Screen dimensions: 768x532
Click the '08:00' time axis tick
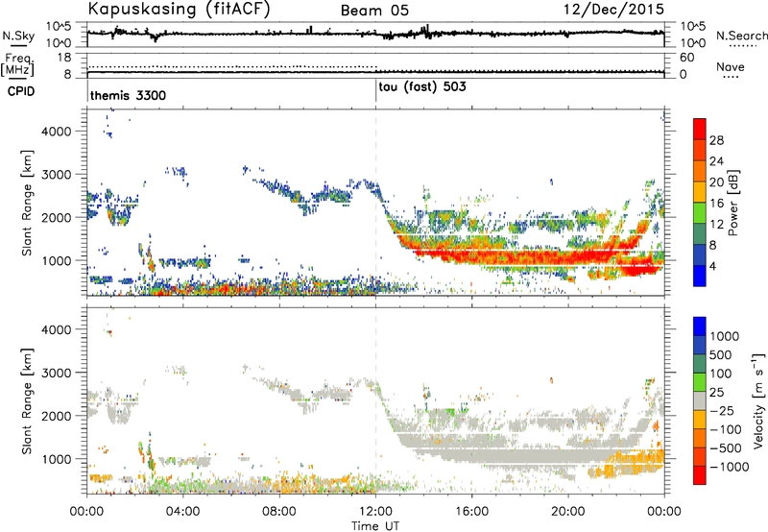point(279,512)
